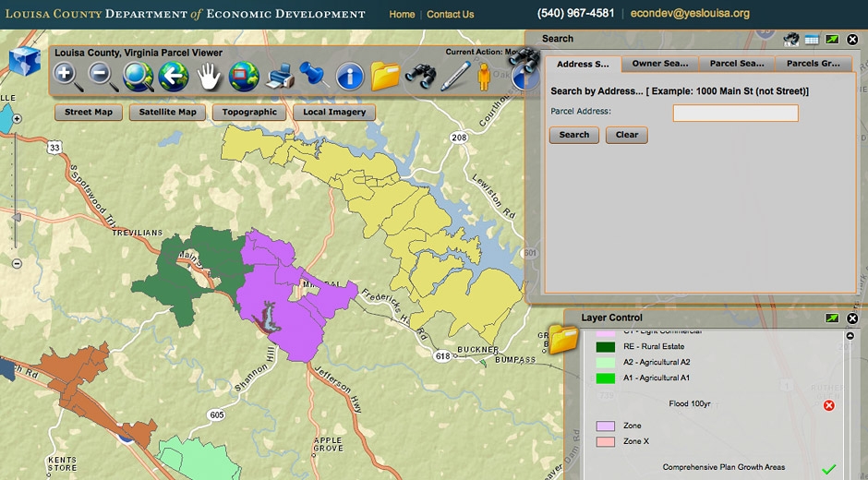Click the Layer Control folder icon
868x480 pixels.
click(563, 339)
